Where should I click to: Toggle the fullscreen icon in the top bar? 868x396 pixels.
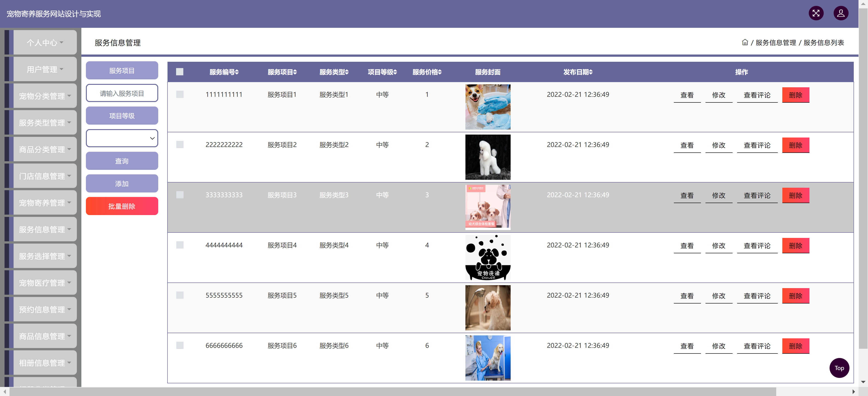(x=816, y=13)
